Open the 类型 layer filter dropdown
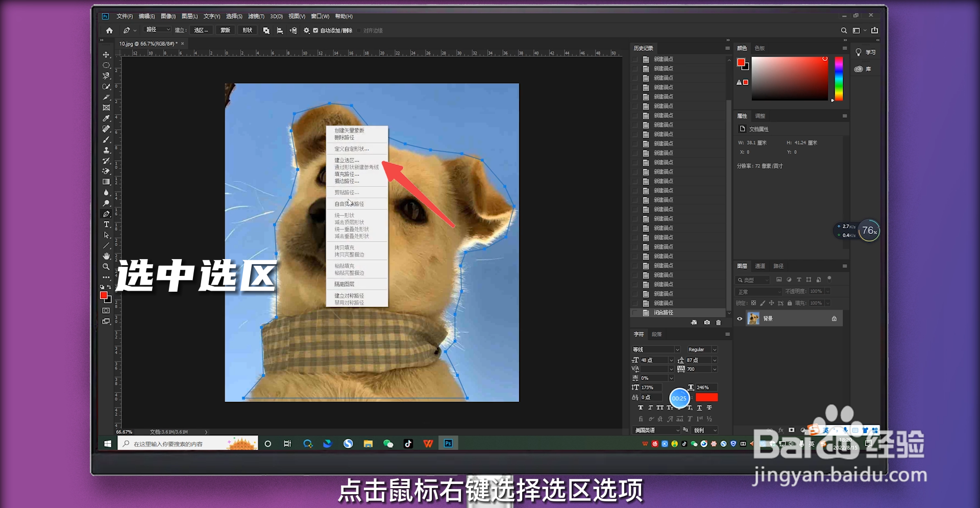 pyautogui.click(x=753, y=280)
